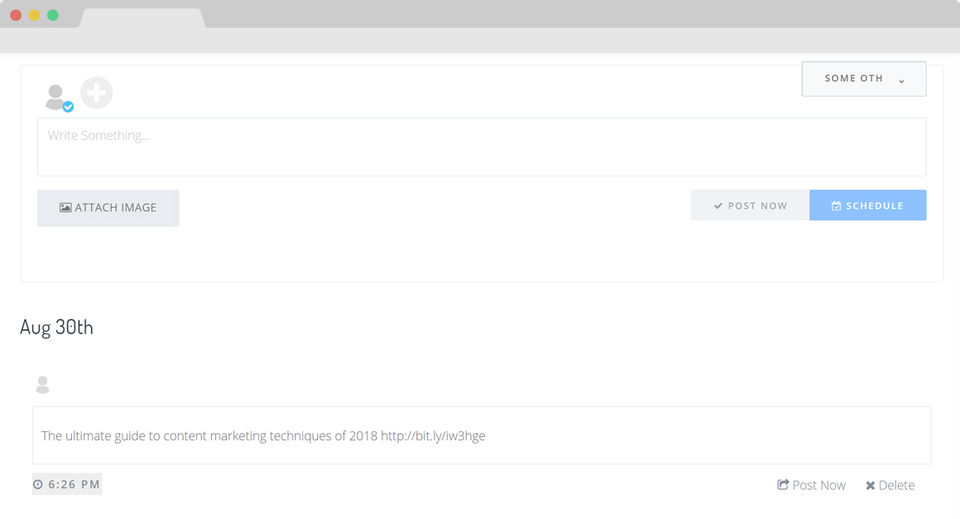Screen dimensions: 960x519
Task: Select the small avatar above the Aug 30th post
Action: pyautogui.click(x=42, y=385)
